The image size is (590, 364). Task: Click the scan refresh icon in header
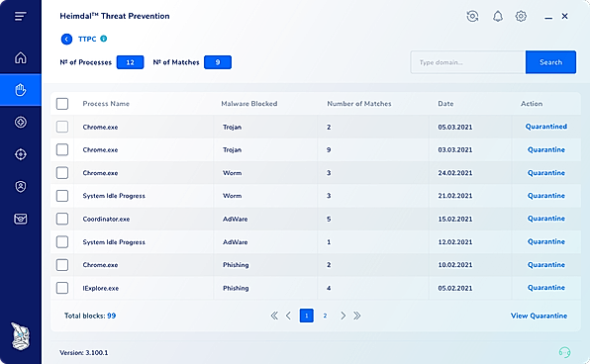pyautogui.click(x=472, y=16)
